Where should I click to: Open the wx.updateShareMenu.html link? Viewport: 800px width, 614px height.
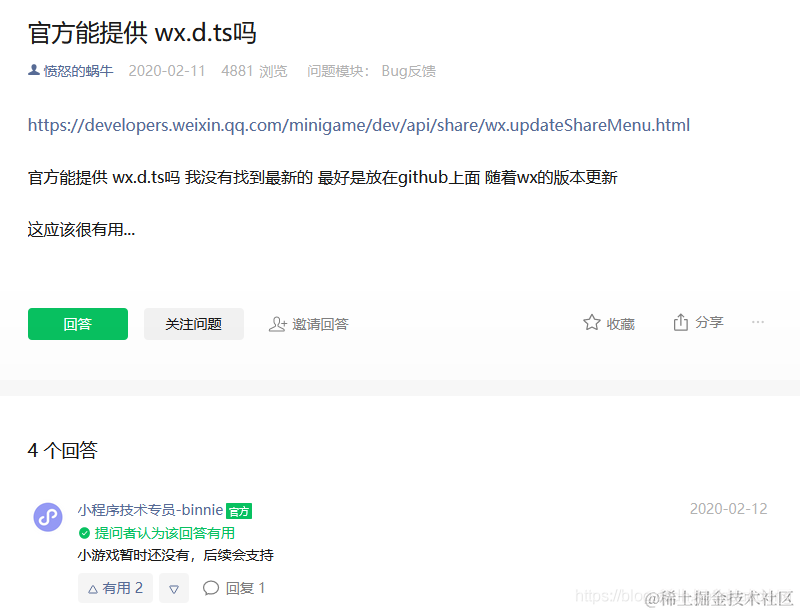359,125
